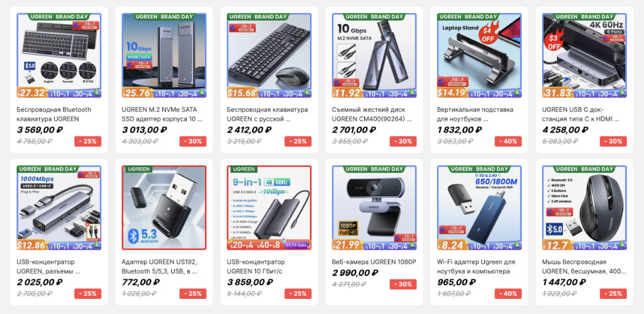Open 'Мышь беспроводная UGREEN' title link

[584, 267]
